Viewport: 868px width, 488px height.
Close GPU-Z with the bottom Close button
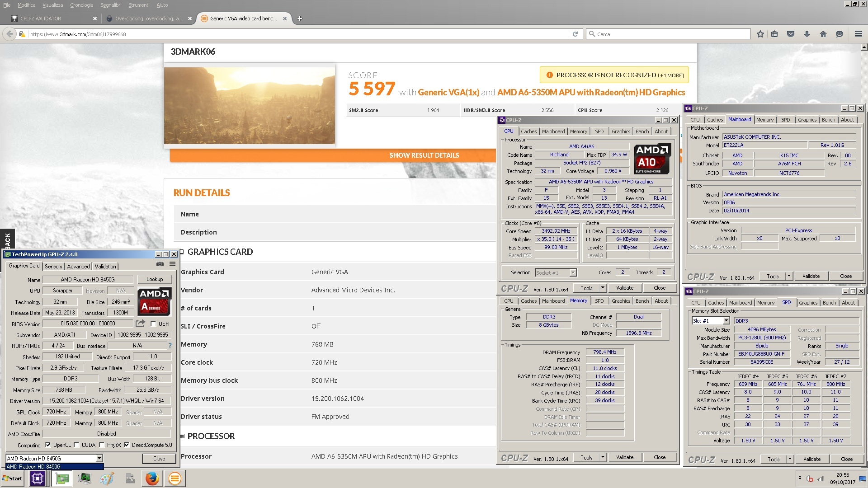(x=159, y=459)
